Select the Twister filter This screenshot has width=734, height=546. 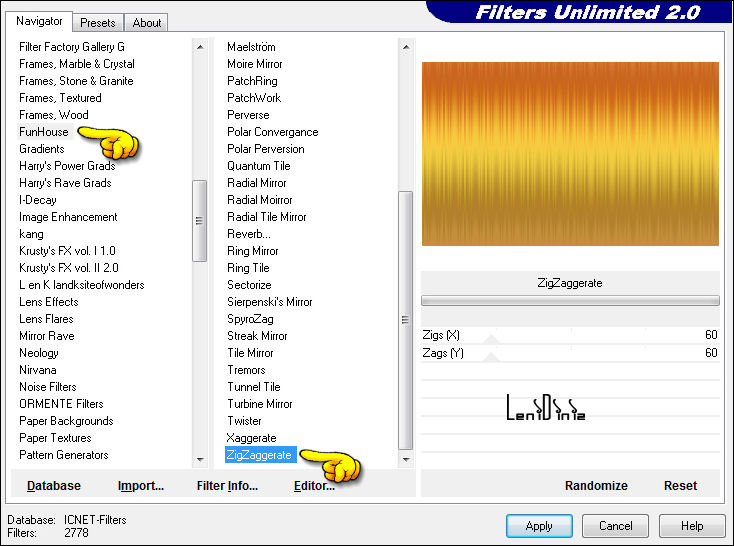[x=244, y=421]
